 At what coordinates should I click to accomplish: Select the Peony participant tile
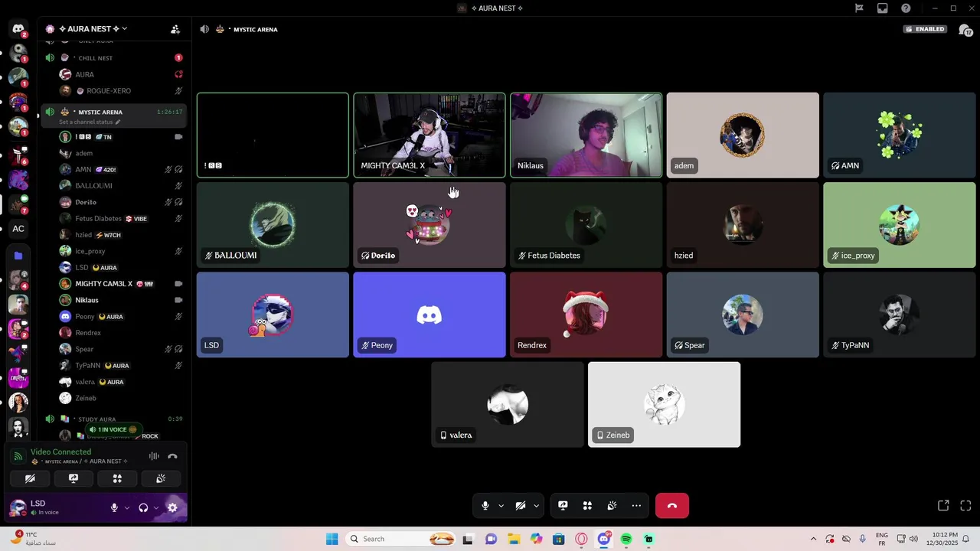point(430,315)
